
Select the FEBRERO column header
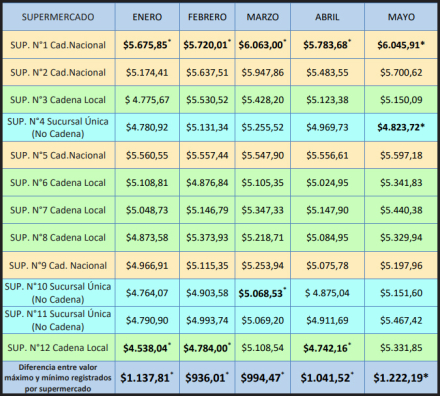point(207,17)
